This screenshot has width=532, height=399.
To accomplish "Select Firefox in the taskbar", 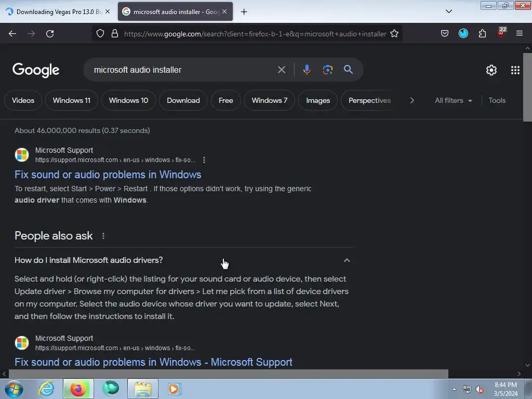I will click(78, 389).
